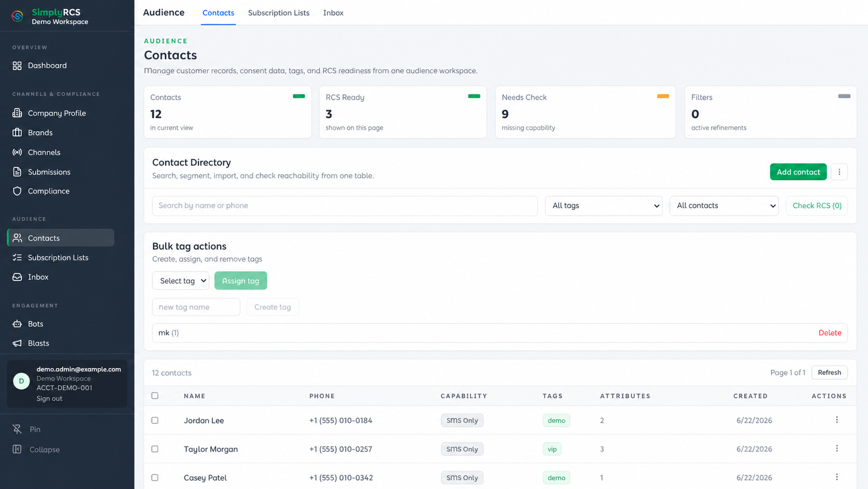This screenshot has height=489, width=868.
Task: Click the Company Profile building icon
Action: pyautogui.click(x=17, y=113)
